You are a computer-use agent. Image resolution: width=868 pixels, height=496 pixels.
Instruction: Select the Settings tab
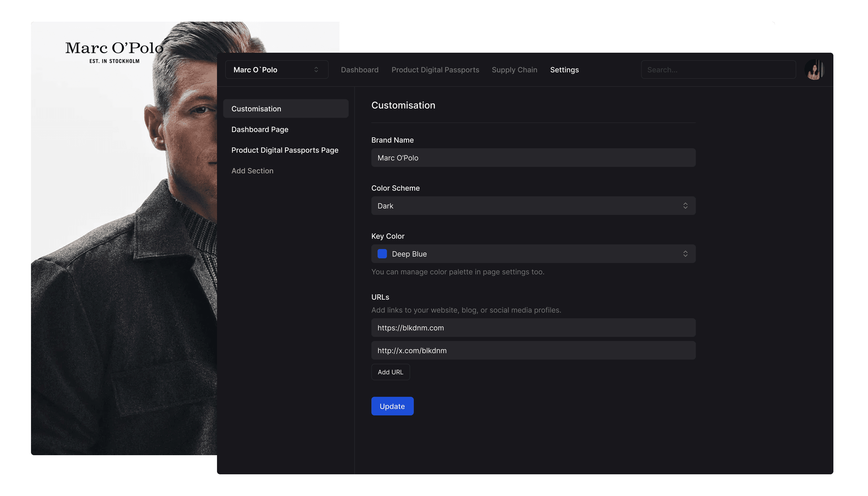tap(564, 70)
